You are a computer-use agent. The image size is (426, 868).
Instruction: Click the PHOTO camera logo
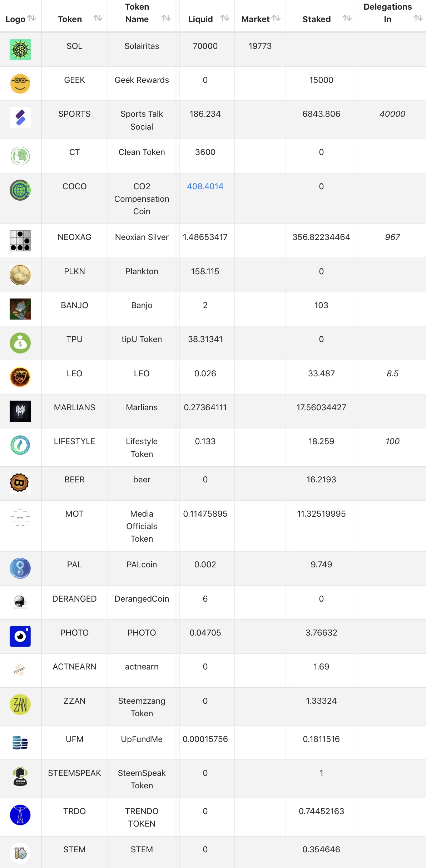20,636
